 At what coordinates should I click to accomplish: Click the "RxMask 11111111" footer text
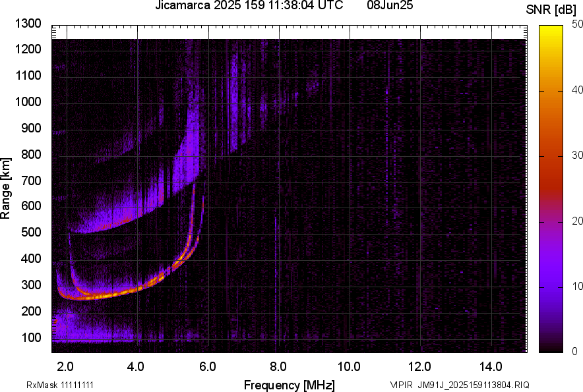click(60, 385)
